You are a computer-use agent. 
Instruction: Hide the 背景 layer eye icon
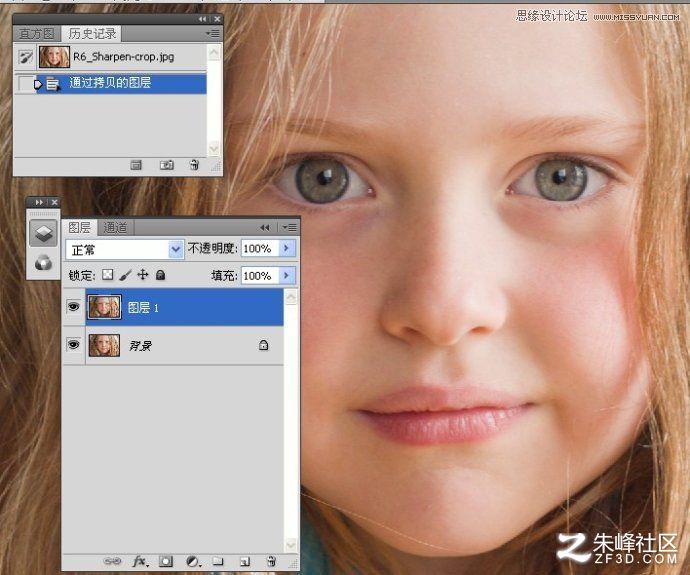pyautogui.click(x=73, y=344)
